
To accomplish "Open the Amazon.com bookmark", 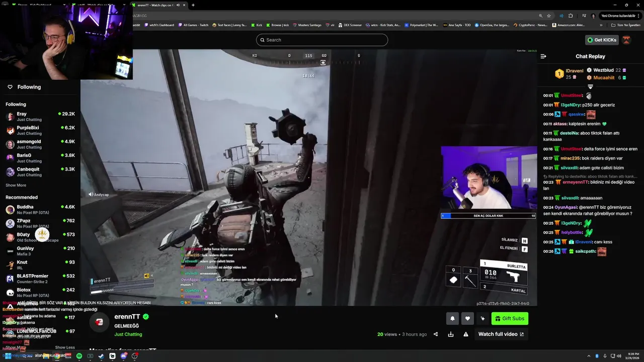I will [568, 25].
